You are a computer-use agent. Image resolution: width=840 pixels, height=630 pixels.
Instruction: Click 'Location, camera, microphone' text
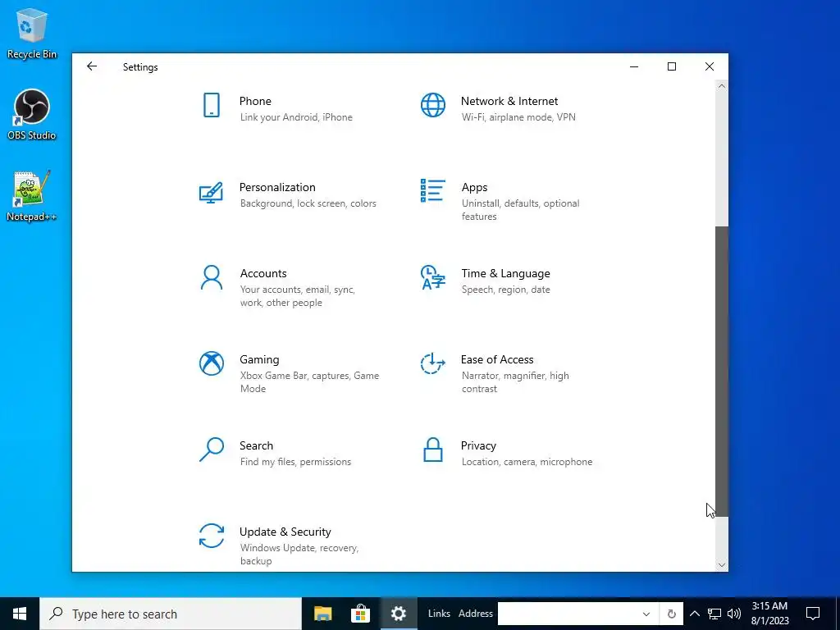coord(527,462)
